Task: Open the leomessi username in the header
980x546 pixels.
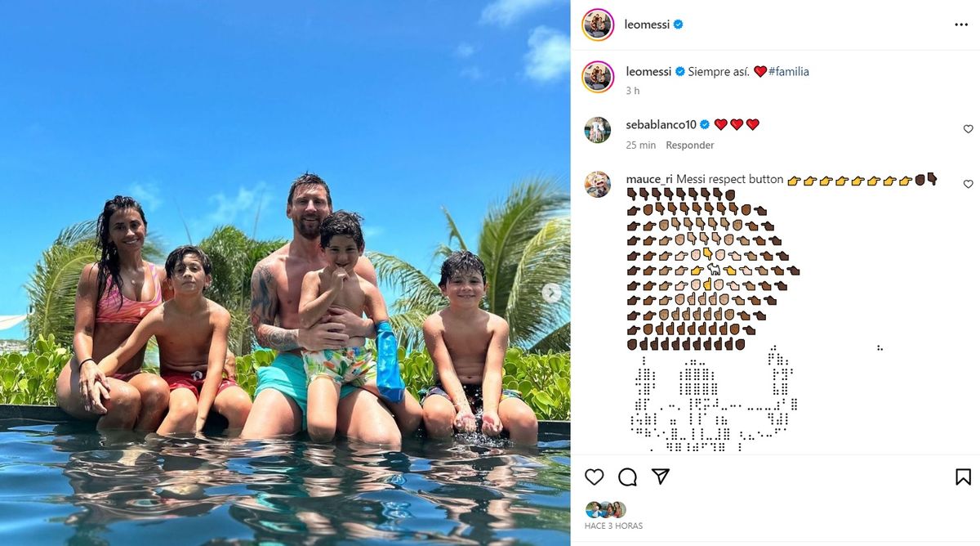Action: coord(648,25)
